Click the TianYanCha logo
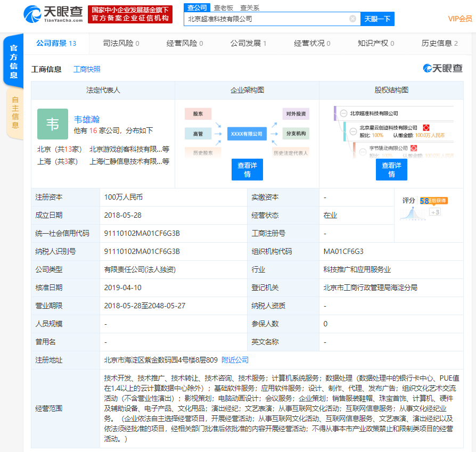Screen dimensions: 476x452 [53, 14]
